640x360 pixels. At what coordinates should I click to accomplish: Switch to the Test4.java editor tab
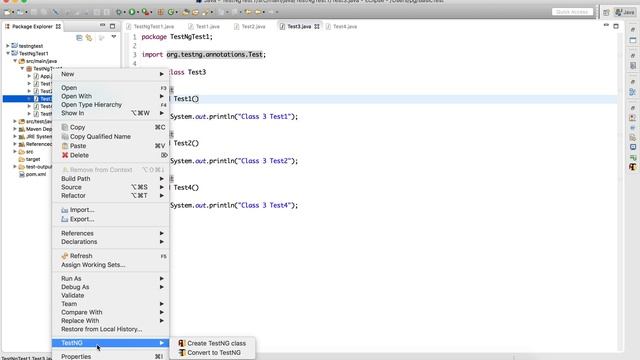(341, 27)
